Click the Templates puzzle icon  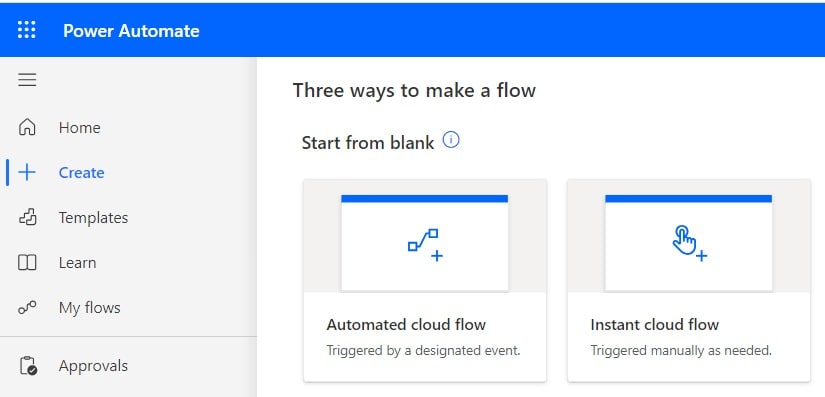pos(27,217)
